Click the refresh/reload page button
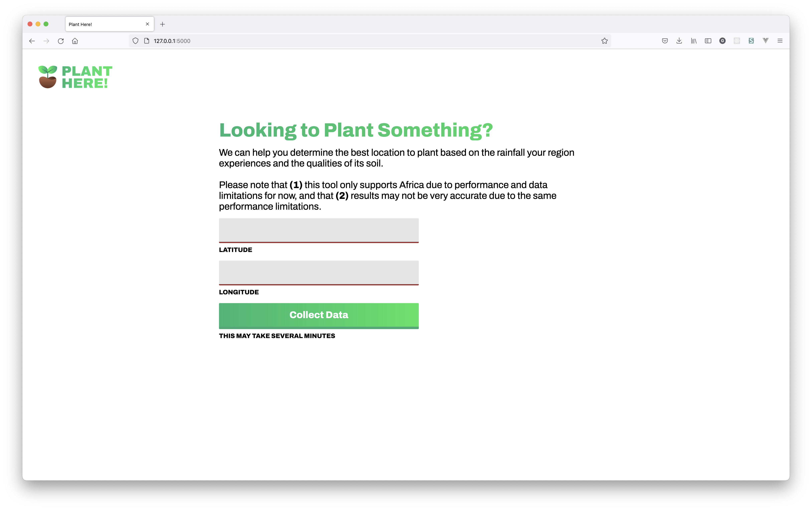This screenshot has height=510, width=812. (61, 41)
